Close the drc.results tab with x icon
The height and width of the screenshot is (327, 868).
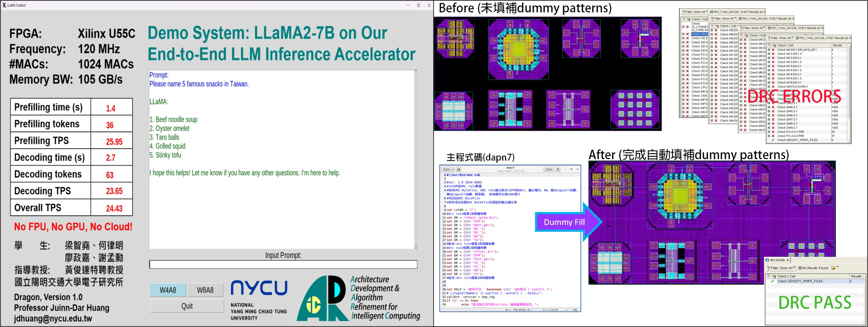pos(787,260)
